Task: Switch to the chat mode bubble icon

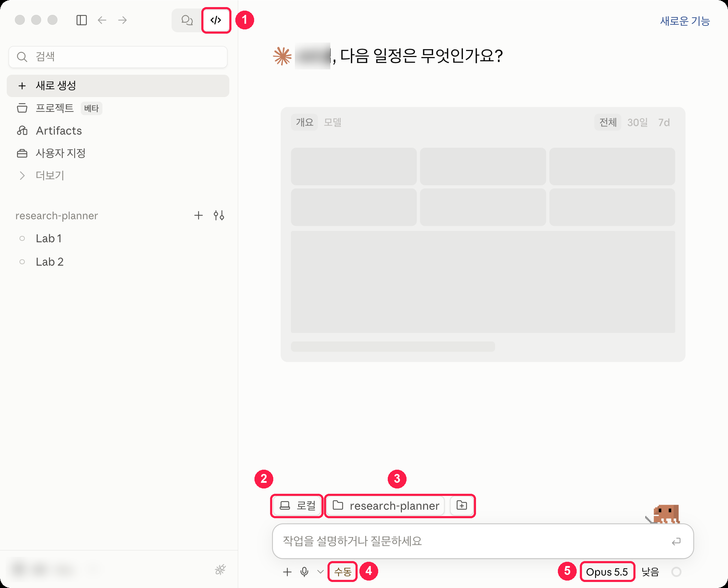Action: click(187, 20)
